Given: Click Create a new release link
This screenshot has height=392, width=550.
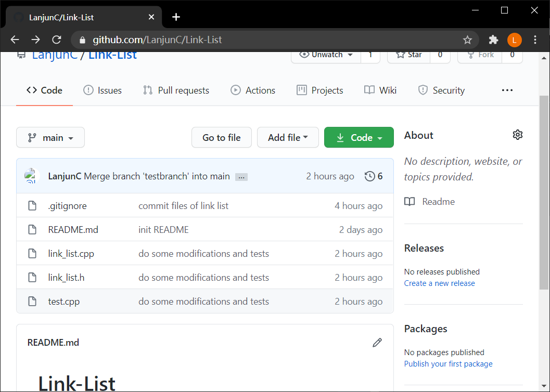Looking at the screenshot, I should [x=440, y=283].
